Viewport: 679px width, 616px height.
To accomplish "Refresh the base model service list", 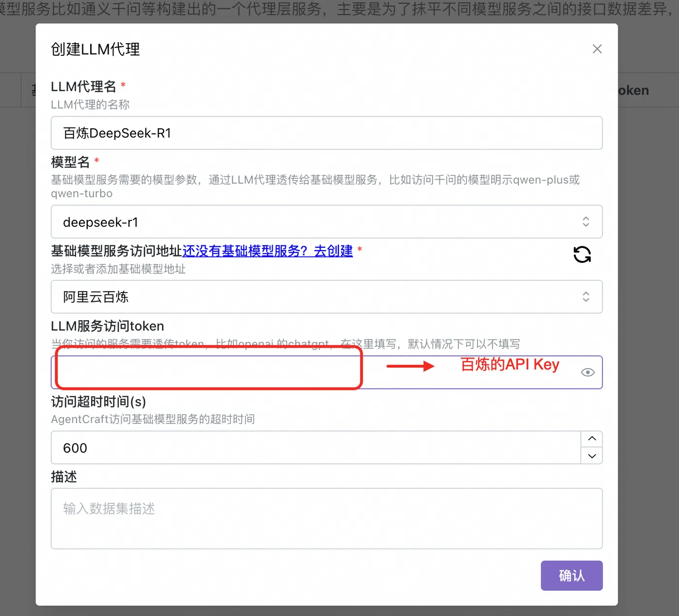I will [x=582, y=254].
